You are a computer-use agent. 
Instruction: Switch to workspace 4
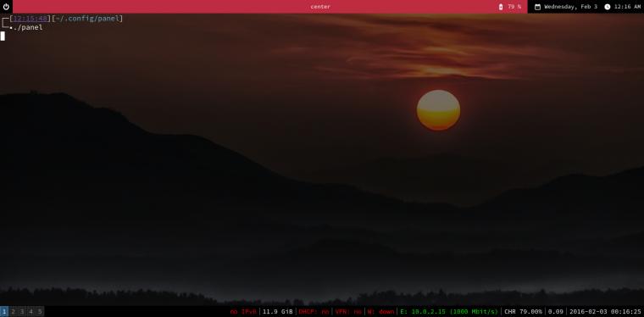tap(31, 312)
